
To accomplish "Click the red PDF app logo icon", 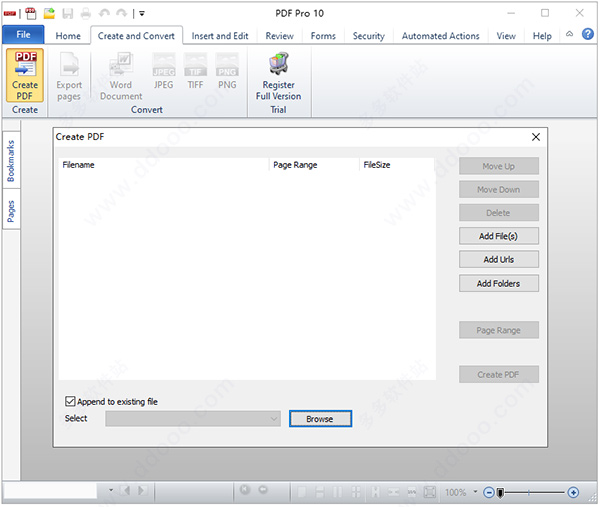I will tap(10, 14).
